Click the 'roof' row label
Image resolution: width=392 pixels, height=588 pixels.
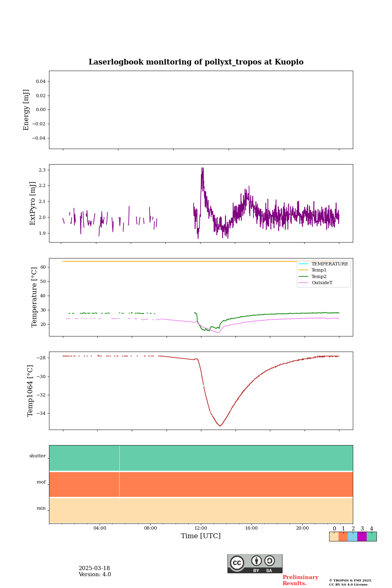coord(41,482)
